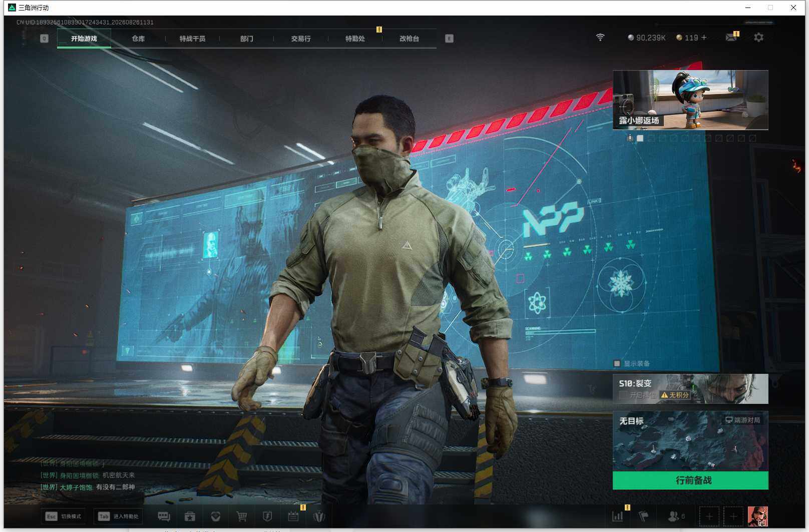Click the 90,239K currency balance
Viewport: 809px width, 532px height.
click(x=647, y=38)
